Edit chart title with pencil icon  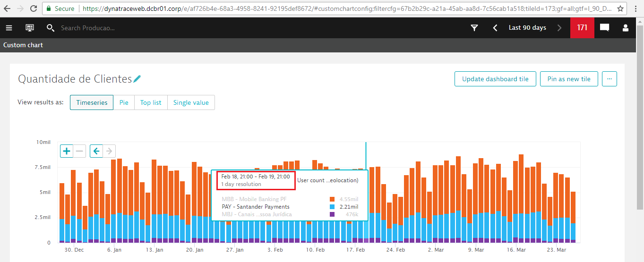(137, 79)
